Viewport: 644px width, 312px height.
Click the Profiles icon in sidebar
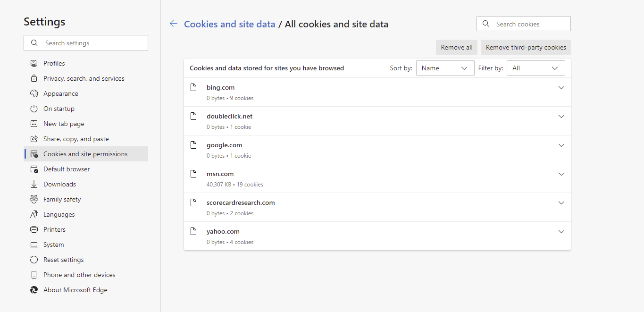tap(34, 63)
